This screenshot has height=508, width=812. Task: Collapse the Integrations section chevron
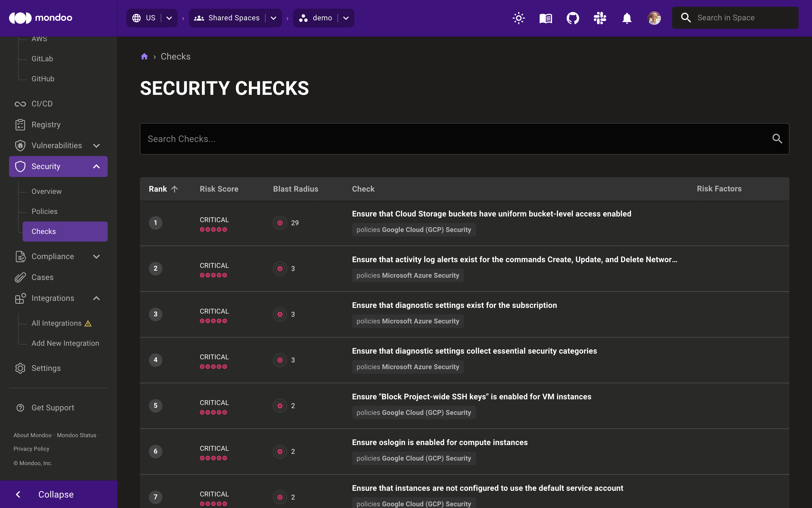click(x=96, y=298)
